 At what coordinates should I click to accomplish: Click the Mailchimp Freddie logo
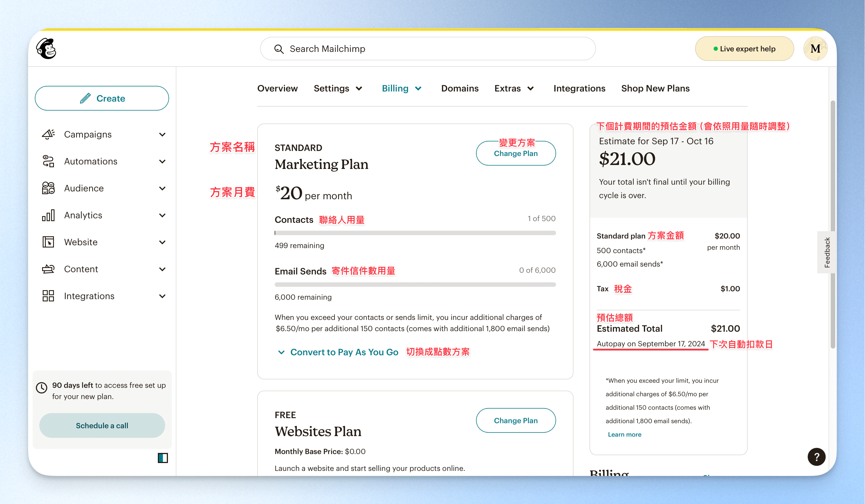(46, 49)
